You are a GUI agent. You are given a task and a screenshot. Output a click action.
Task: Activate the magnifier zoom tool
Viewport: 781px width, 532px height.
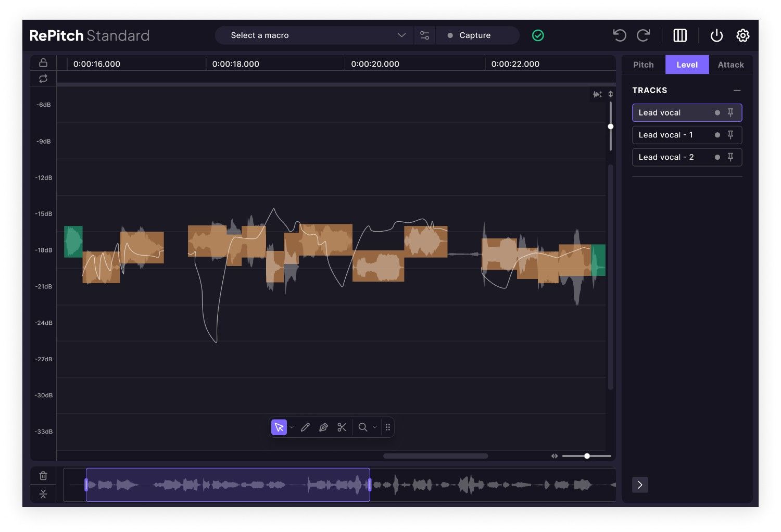point(363,427)
